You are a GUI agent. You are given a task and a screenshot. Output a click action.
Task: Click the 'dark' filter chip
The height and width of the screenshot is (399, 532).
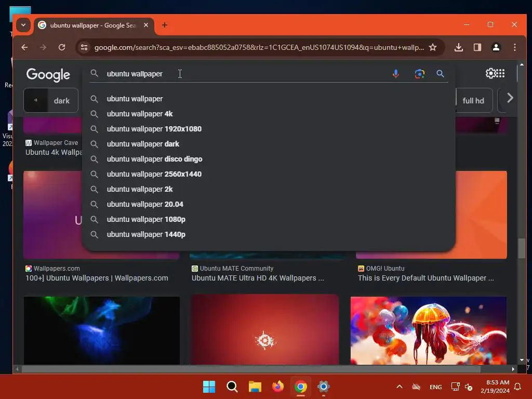pos(51,100)
